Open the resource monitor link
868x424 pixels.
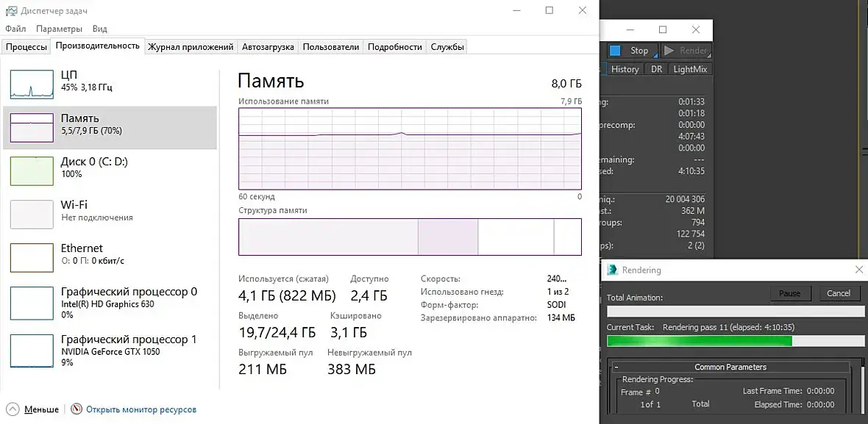point(141,409)
